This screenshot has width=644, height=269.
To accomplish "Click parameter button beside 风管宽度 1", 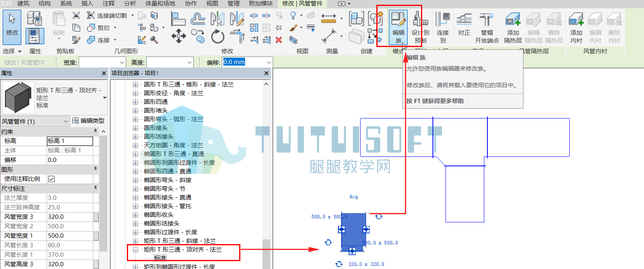I will pyautogui.click(x=96, y=236).
